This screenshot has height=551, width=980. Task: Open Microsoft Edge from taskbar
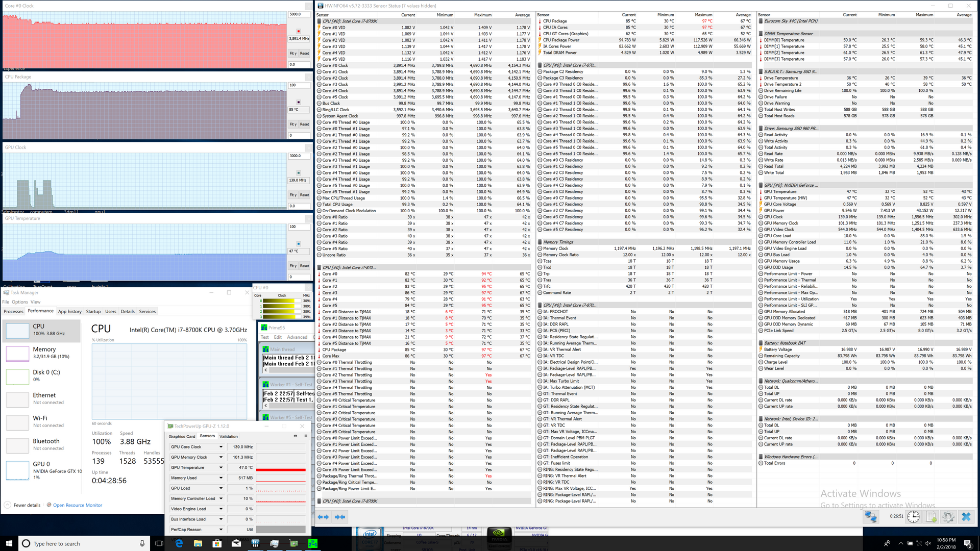point(179,543)
